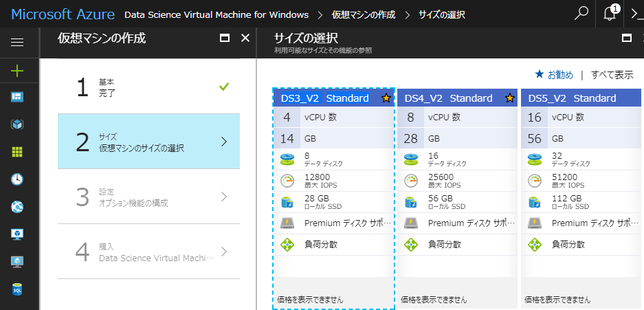
Task: Open the Dashboard icon in the sidebar
Action: (17, 97)
